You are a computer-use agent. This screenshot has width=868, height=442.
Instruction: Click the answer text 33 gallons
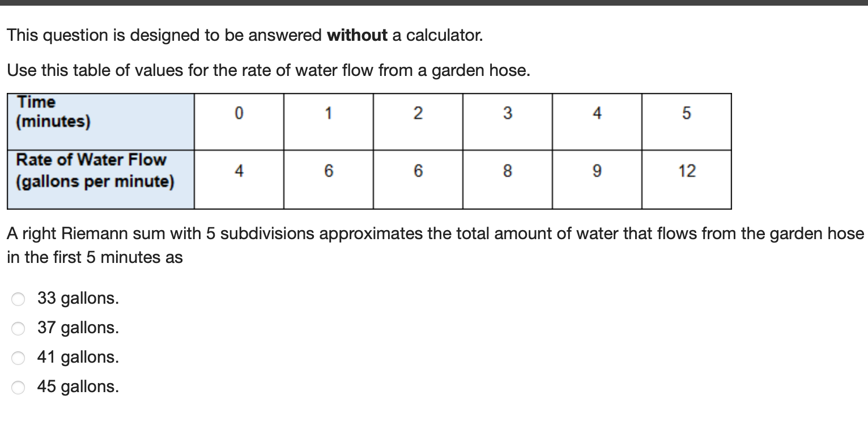[x=77, y=298]
